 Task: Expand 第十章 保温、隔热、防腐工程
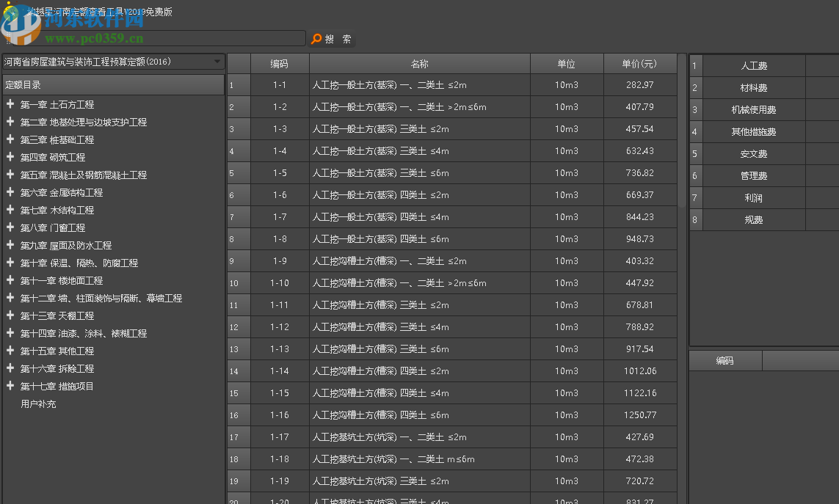[x=10, y=263]
